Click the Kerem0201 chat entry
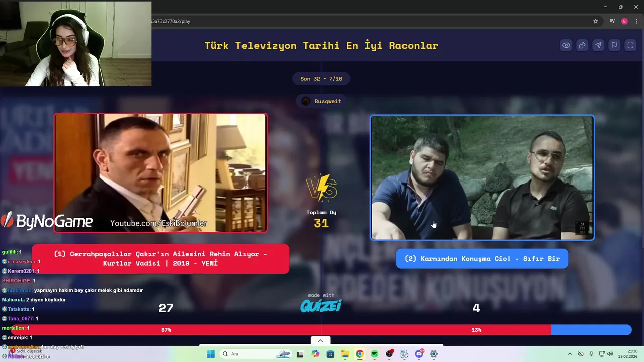Viewport: 644px width, 362px height. click(x=21, y=271)
